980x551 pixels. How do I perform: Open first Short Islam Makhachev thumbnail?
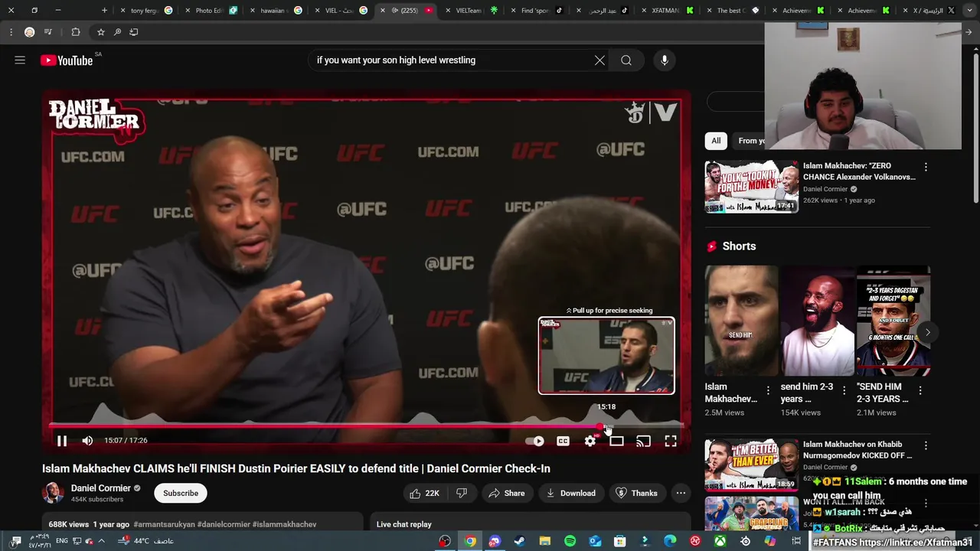(x=741, y=321)
